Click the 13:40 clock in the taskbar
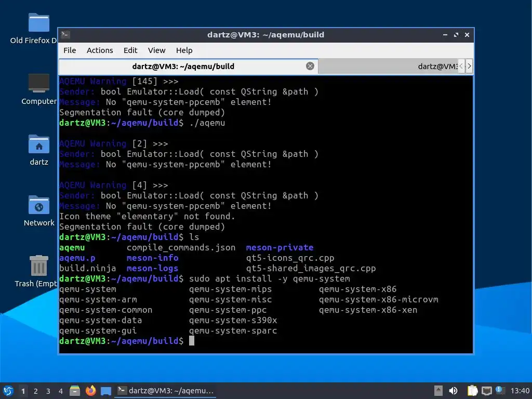This screenshot has height=399, width=532. pos(520,391)
